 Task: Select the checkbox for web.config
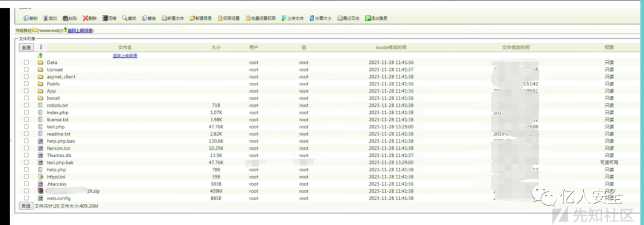(x=26, y=198)
